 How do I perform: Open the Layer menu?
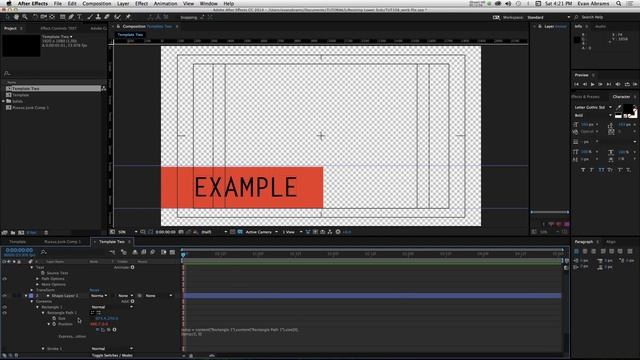pyautogui.click(x=123, y=3)
